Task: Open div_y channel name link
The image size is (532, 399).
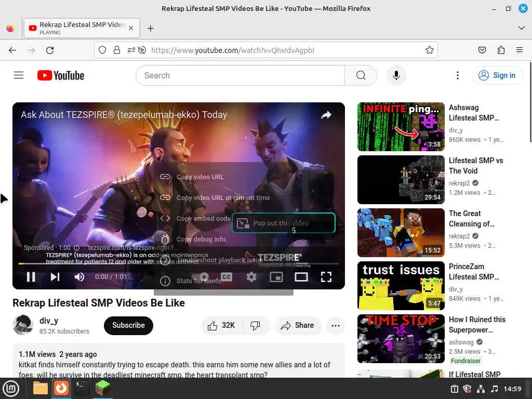Action: (x=49, y=321)
